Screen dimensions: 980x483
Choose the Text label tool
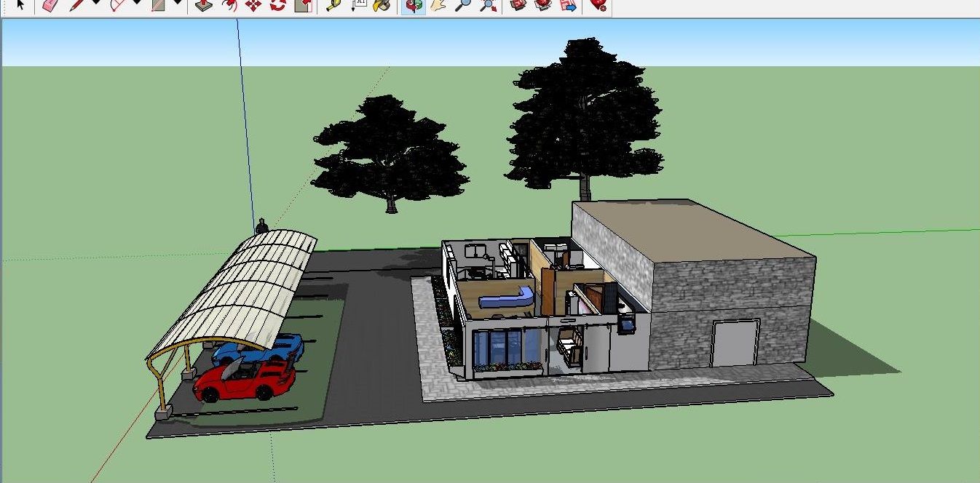(357, 5)
